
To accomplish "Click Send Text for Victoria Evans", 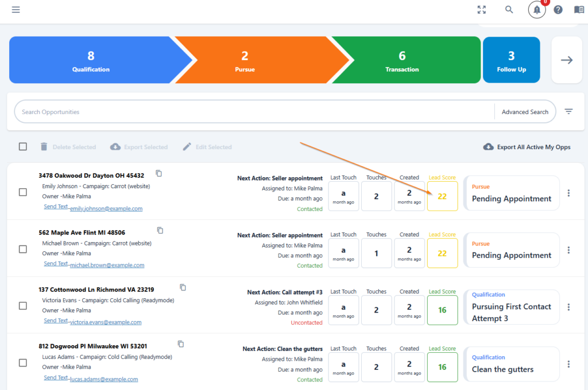I will 56,321.
